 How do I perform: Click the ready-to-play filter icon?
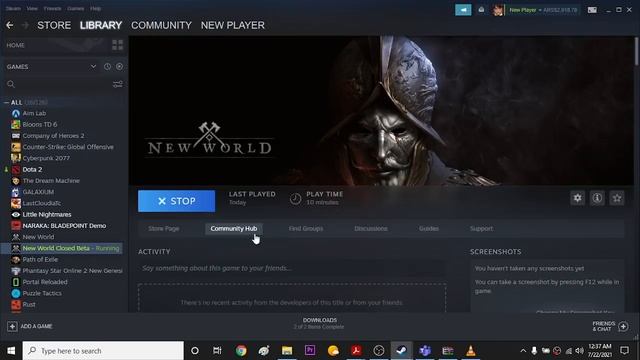119,67
